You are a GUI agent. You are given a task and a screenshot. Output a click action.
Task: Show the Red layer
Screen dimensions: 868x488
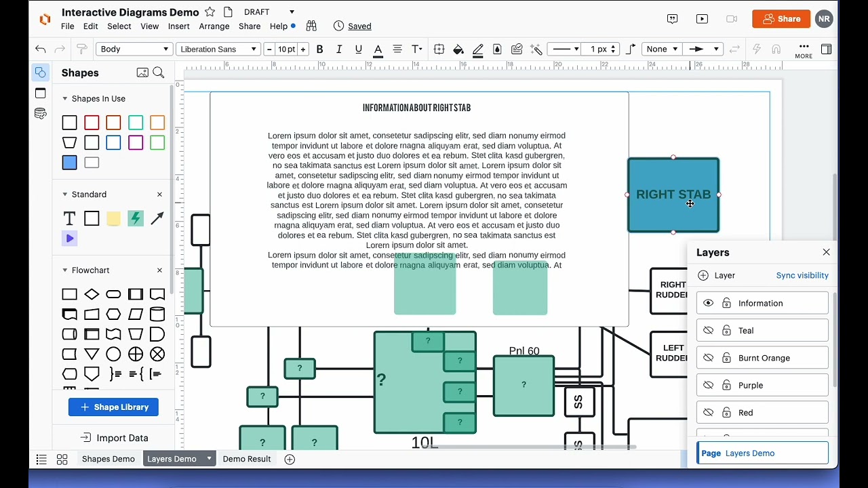coord(708,412)
